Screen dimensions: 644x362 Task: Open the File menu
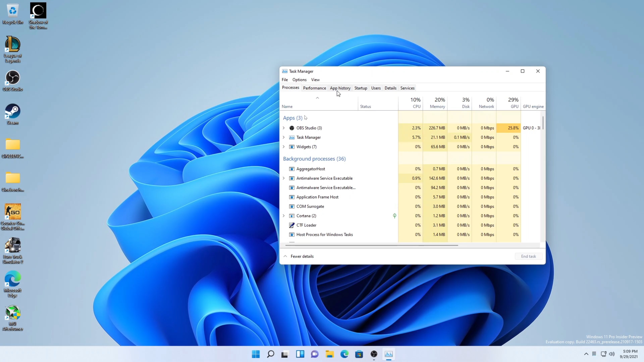(x=285, y=80)
